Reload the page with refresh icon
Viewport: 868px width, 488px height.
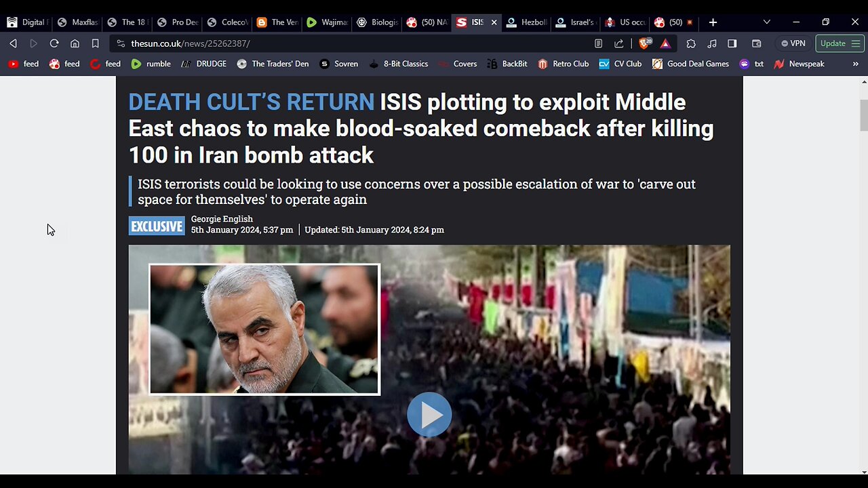[54, 43]
